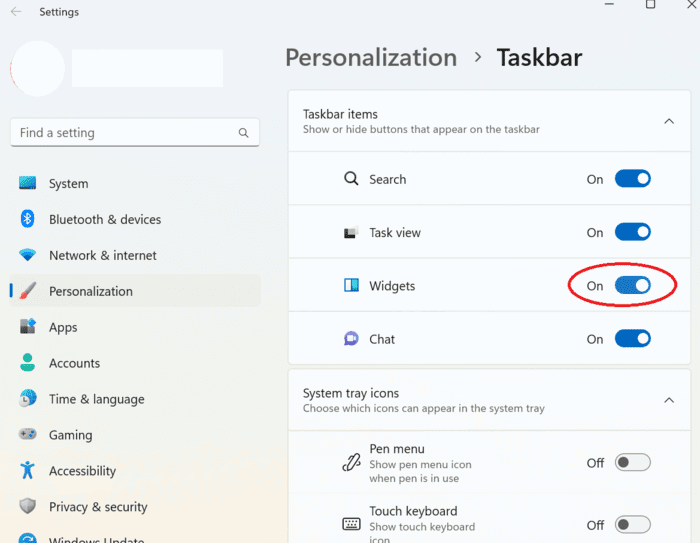Click the back arrow icon
Viewport: 700px width, 543px height.
click(16, 12)
